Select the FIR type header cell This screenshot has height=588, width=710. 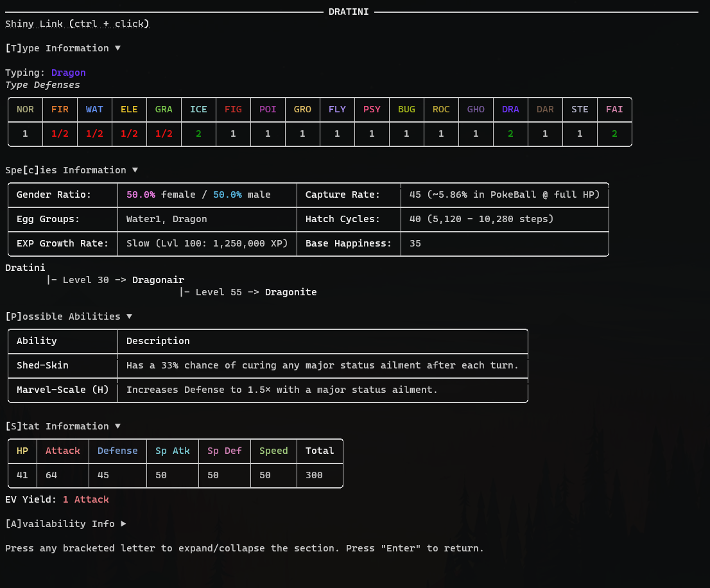click(60, 110)
